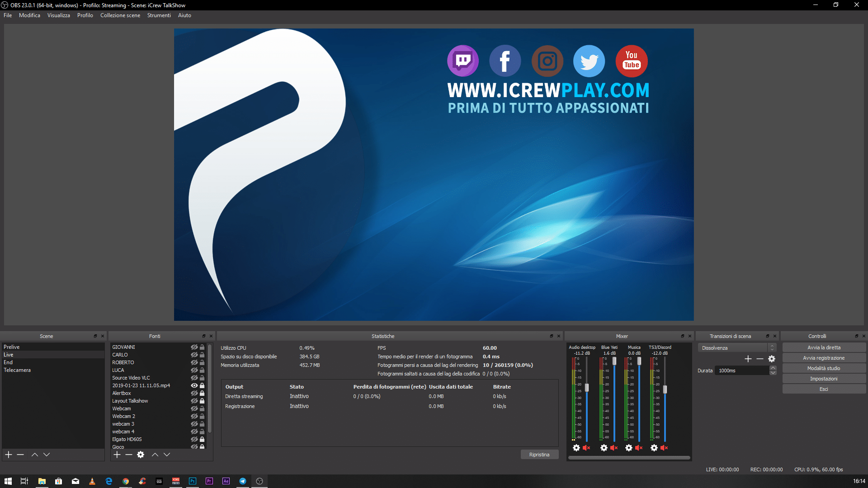Open source properties with the gear icon in Fonti
This screenshot has width=868, height=488.
(x=141, y=455)
